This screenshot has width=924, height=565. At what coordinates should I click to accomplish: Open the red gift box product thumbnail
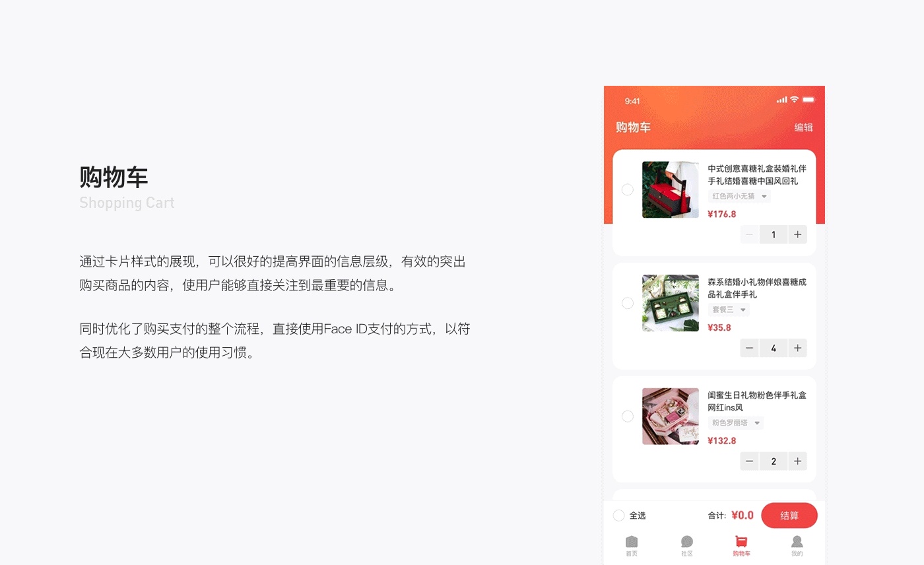(671, 189)
